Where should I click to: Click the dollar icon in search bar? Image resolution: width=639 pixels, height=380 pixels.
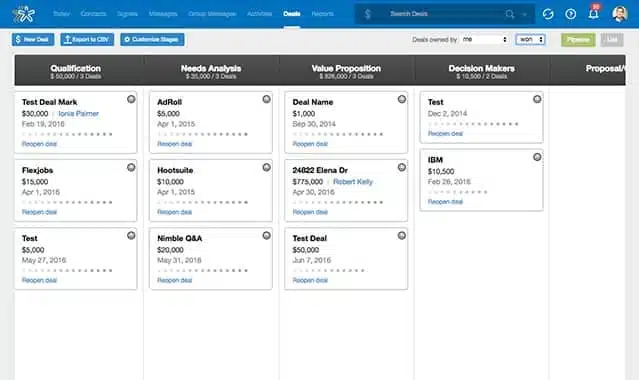[368, 14]
